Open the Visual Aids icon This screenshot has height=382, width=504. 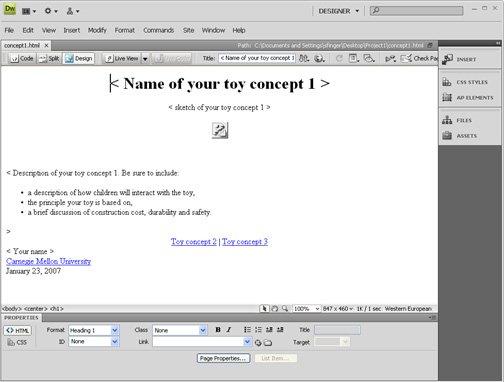tap(369, 58)
